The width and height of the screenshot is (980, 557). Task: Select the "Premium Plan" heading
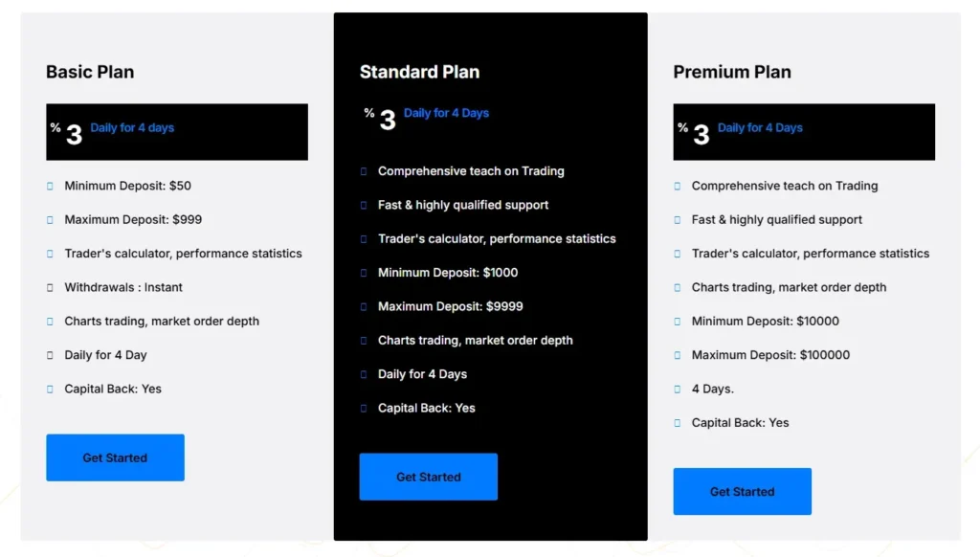tap(732, 72)
